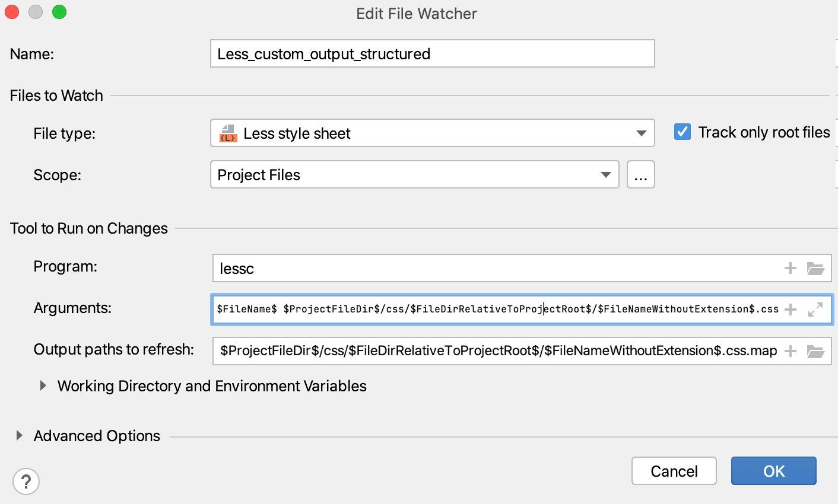The image size is (838, 504).
Task: Uncheck Track only root files
Action: point(682,132)
